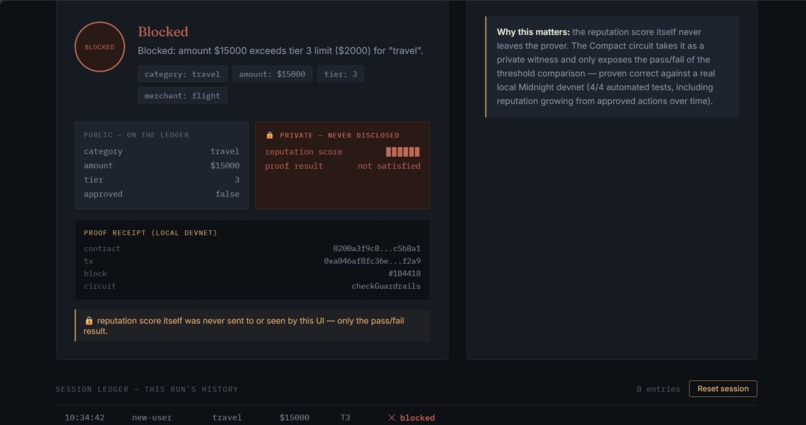Click the redacted reputation score bar
The height and width of the screenshot is (425, 806).
coord(402,152)
